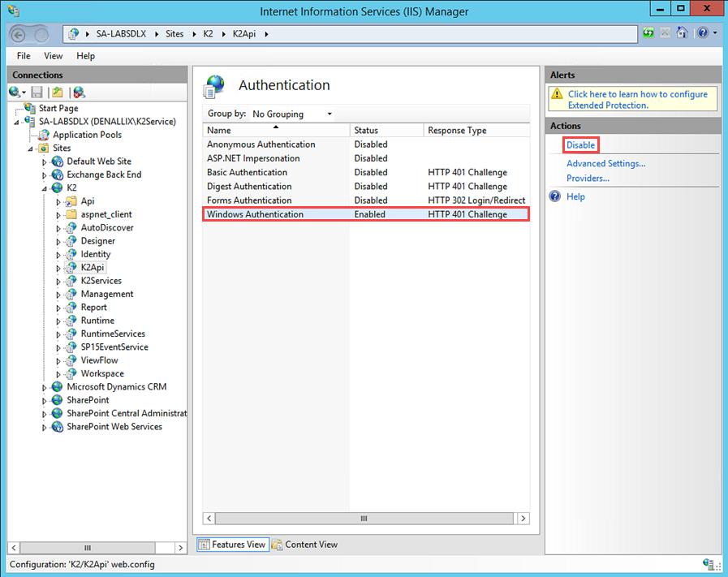Screen dimensions: 728x577
Task: Open the Group by No Grouping dropdown
Action: pos(292,114)
